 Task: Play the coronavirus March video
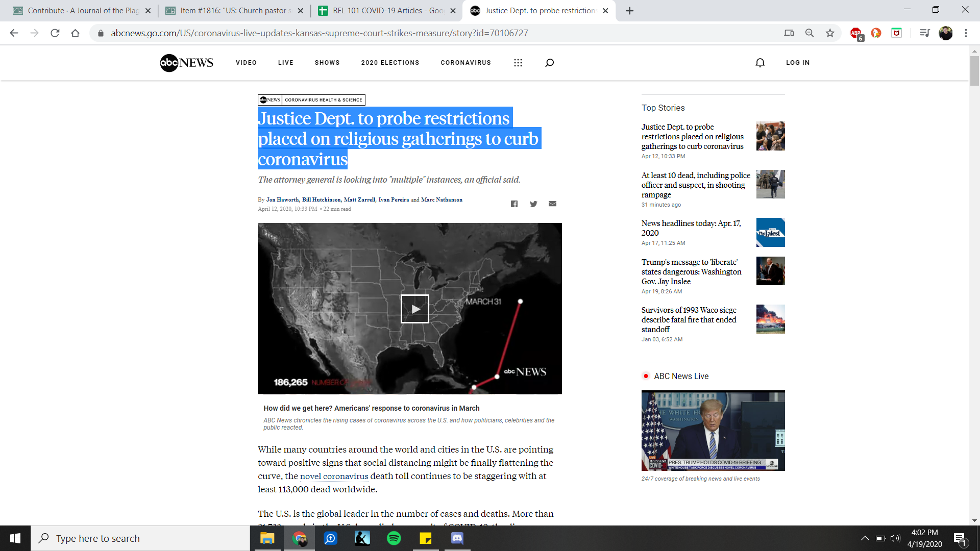(414, 309)
